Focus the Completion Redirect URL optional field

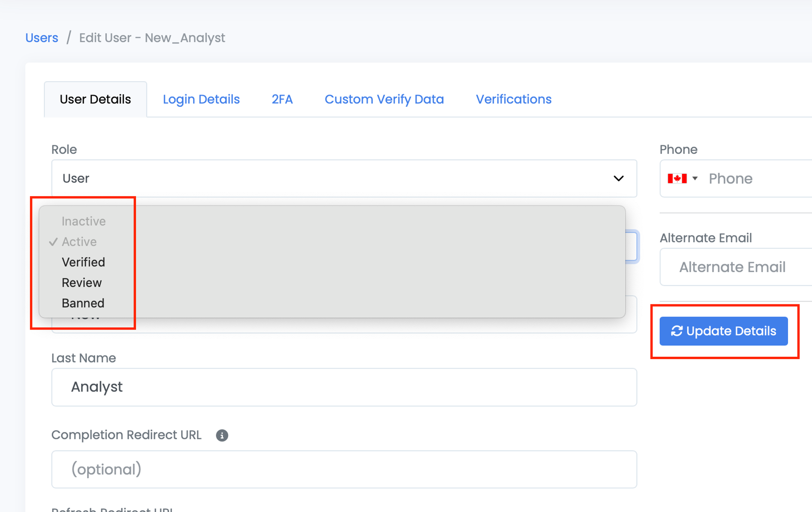343,469
